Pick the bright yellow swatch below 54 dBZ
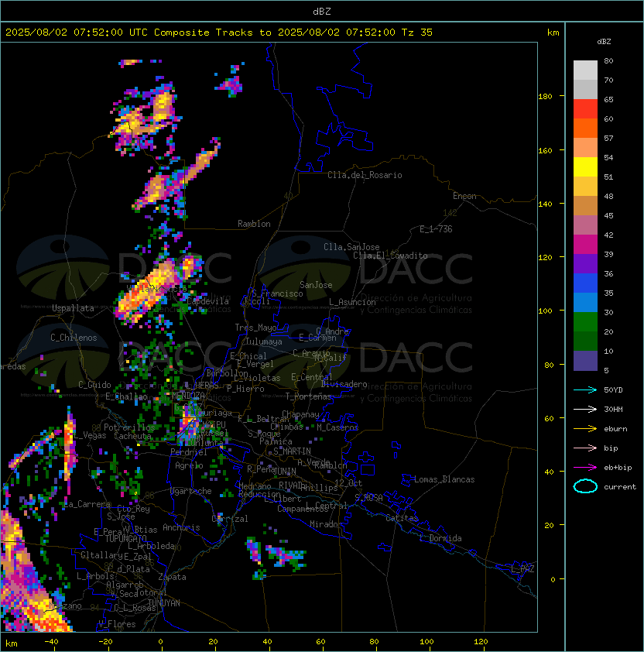This screenshot has height=652, width=644. (x=585, y=167)
